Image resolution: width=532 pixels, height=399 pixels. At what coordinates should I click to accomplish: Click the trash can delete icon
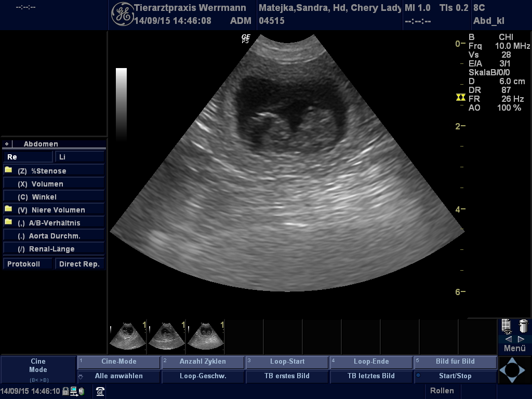(523, 326)
